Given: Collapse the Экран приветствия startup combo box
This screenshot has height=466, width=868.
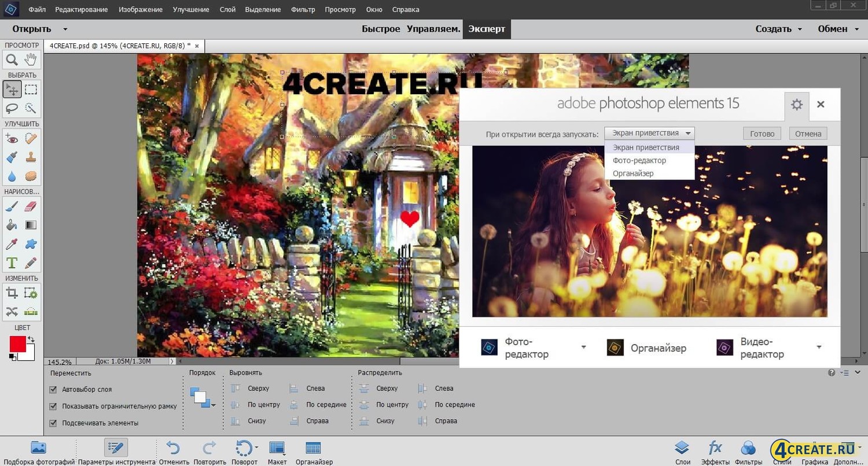Looking at the screenshot, I should [x=649, y=133].
